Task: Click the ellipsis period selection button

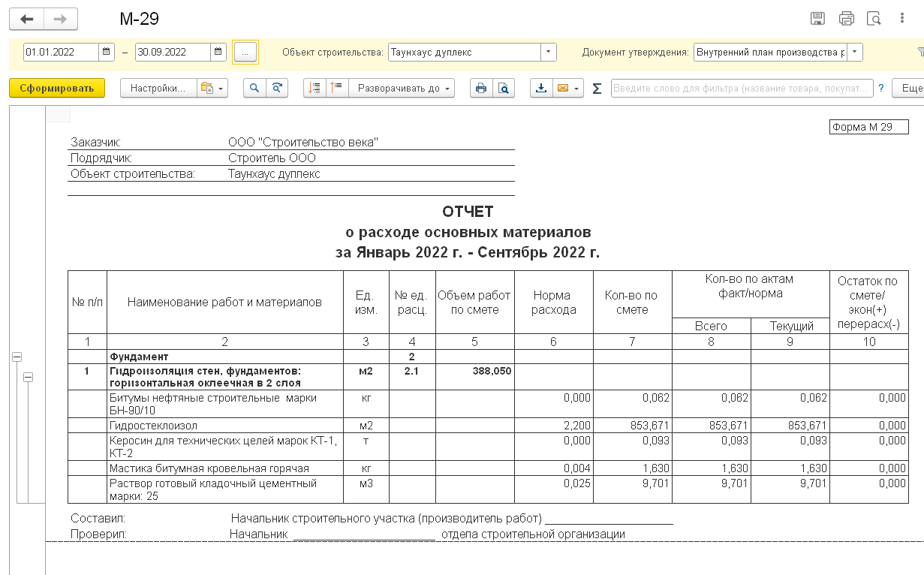Action: pyautogui.click(x=245, y=53)
